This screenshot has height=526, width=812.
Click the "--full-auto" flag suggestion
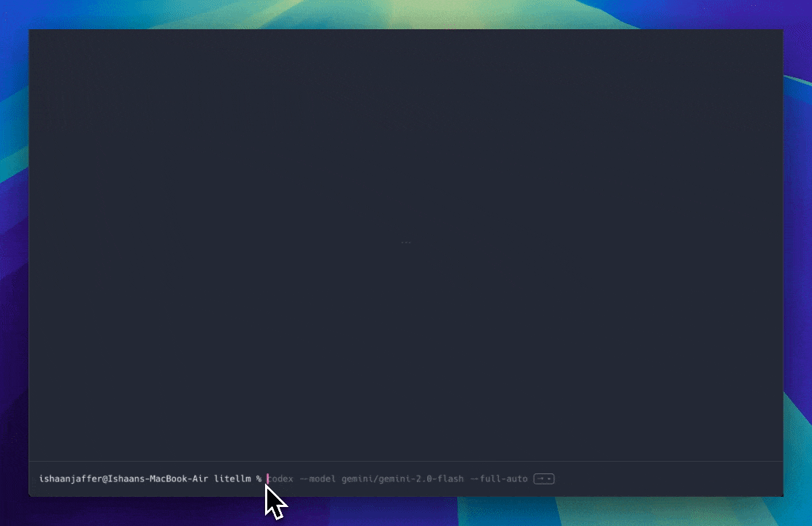click(498, 479)
